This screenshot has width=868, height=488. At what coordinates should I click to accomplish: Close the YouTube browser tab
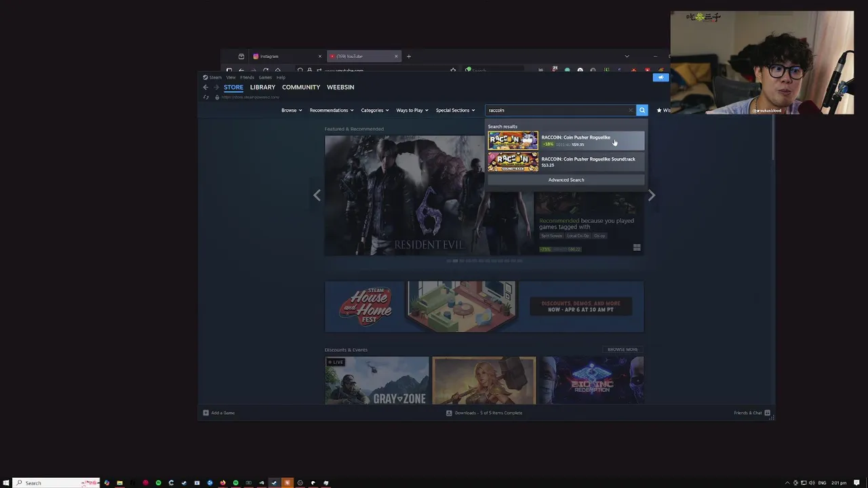click(x=396, y=56)
